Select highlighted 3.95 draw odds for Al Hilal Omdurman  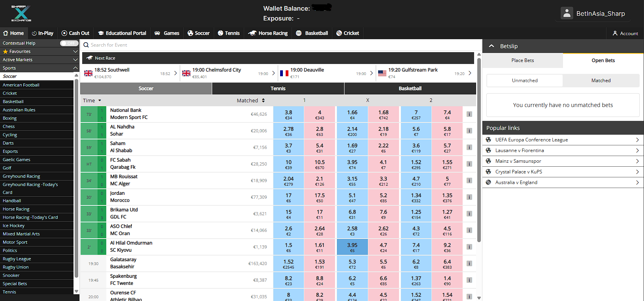point(352,247)
